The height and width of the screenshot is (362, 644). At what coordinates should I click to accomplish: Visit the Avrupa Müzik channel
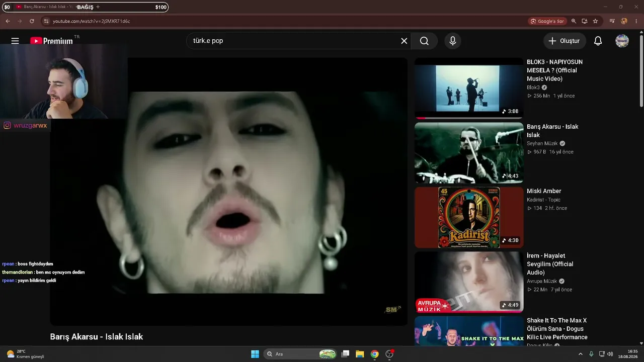click(542, 281)
